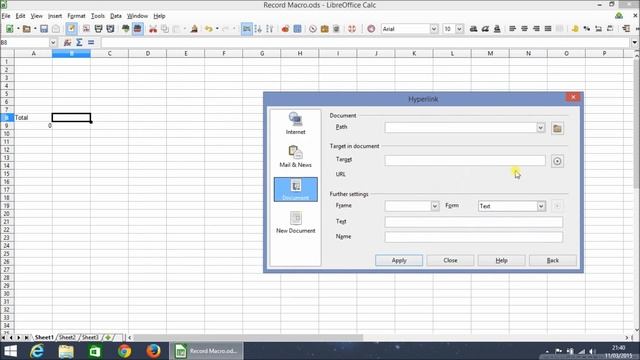Open the Target in Document picker
The width and height of the screenshot is (640, 360).
[x=557, y=161]
